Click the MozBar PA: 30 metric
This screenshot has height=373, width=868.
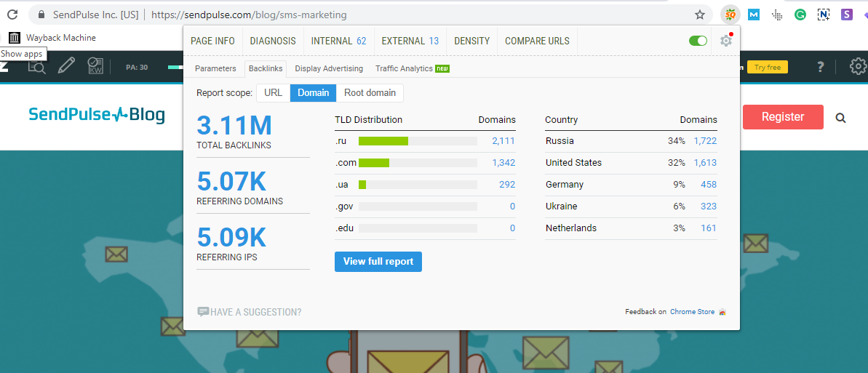tap(137, 68)
